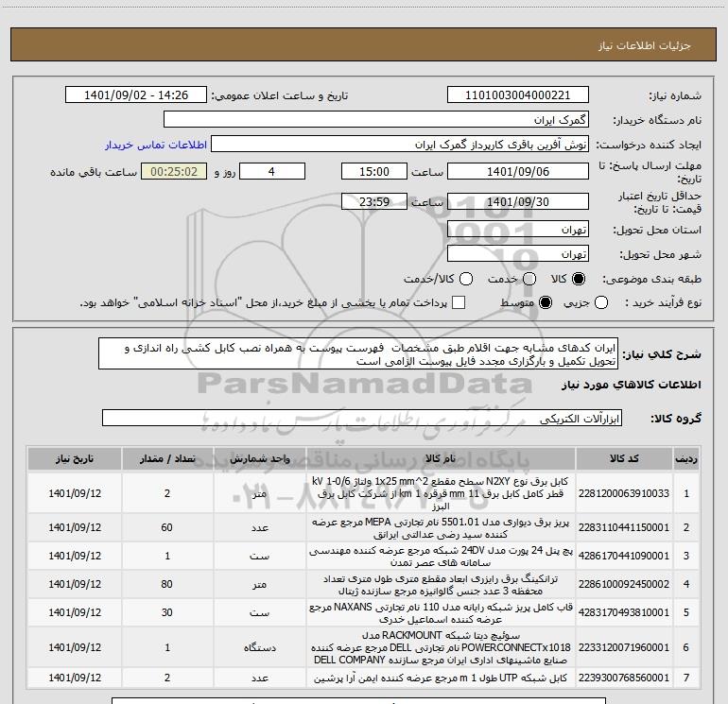Viewport: 728px width, 704px height.
Task: Select the کالا radio button
Action: (x=579, y=279)
